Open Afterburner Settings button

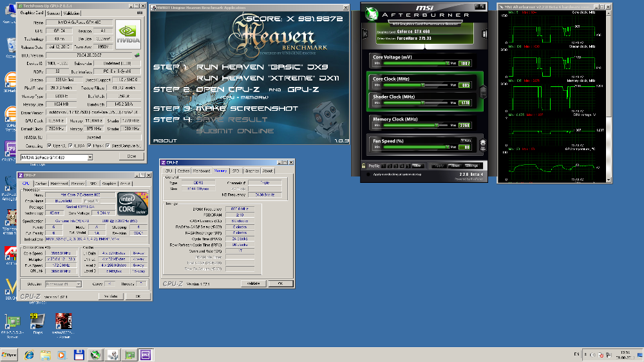tap(471, 166)
